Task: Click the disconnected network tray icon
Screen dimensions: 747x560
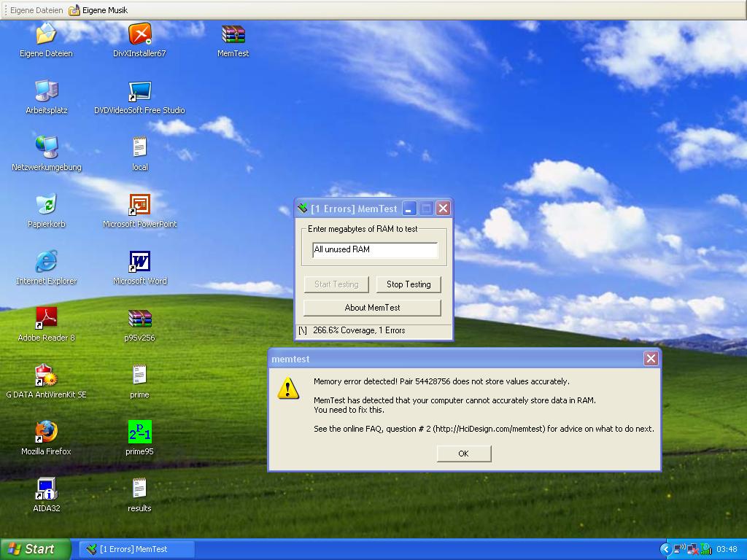Action: tap(692, 550)
